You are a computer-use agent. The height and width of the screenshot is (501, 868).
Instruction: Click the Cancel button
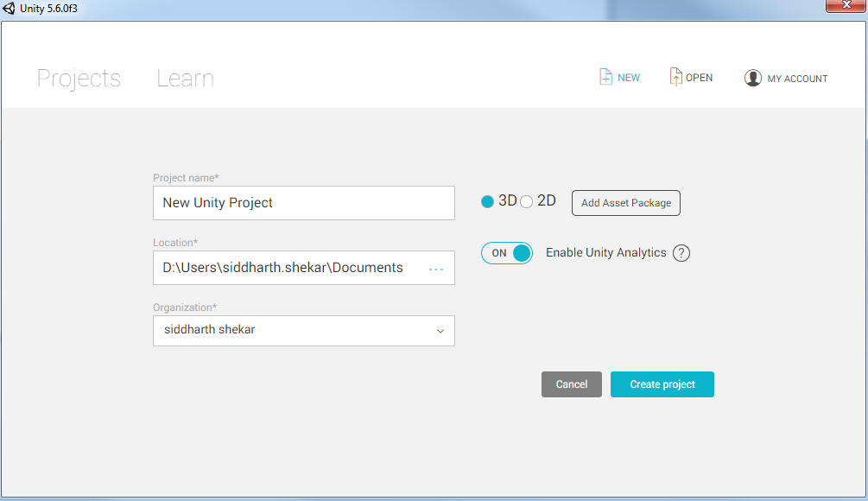tap(571, 384)
